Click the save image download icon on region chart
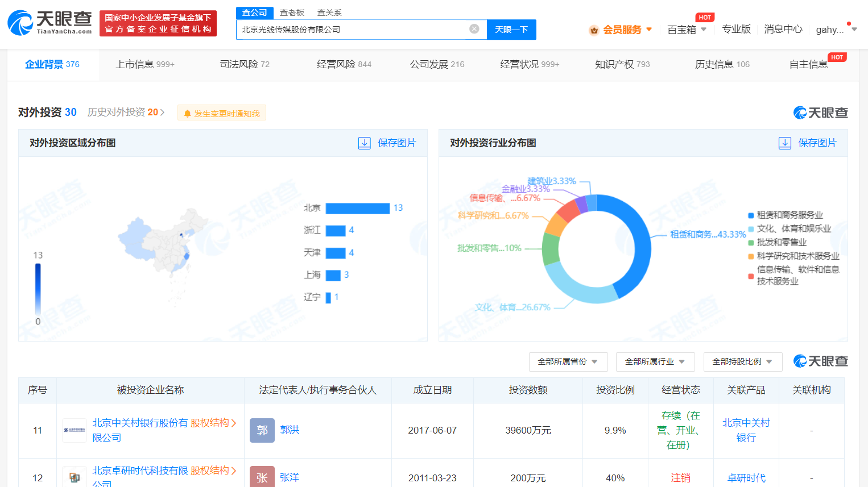This screenshot has width=868, height=487. [x=364, y=143]
